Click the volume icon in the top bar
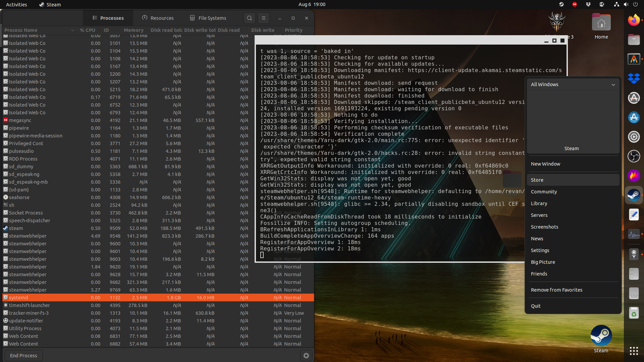This screenshot has height=362, width=644. (625, 4)
